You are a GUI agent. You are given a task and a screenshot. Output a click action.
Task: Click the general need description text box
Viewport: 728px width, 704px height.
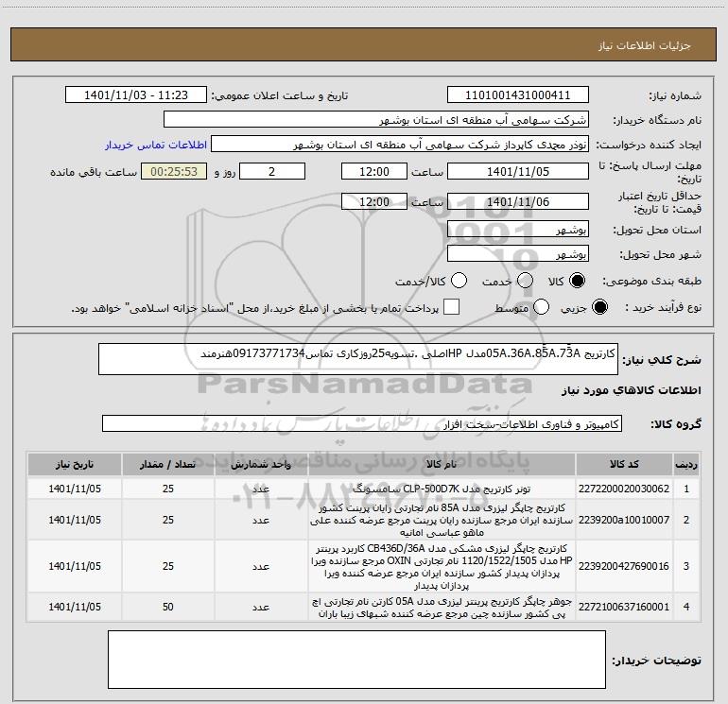pos(358,359)
